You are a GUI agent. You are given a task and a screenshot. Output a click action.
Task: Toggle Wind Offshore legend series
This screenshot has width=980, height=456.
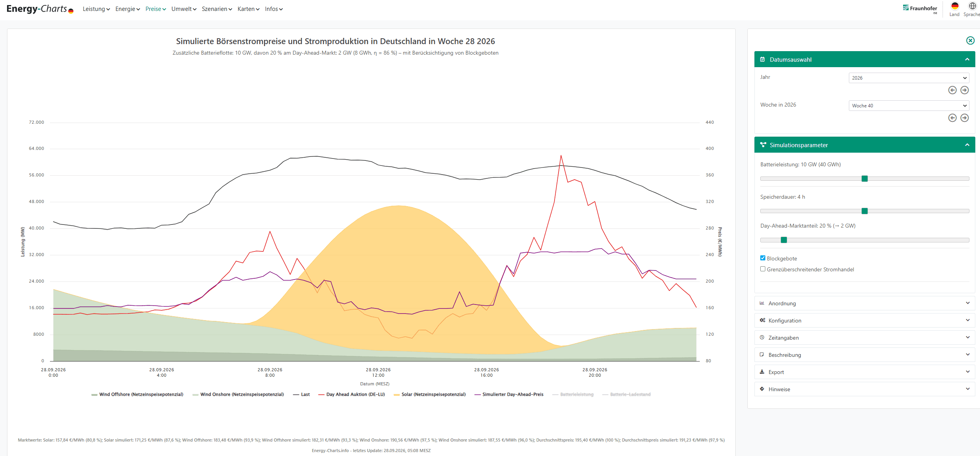coord(137,394)
